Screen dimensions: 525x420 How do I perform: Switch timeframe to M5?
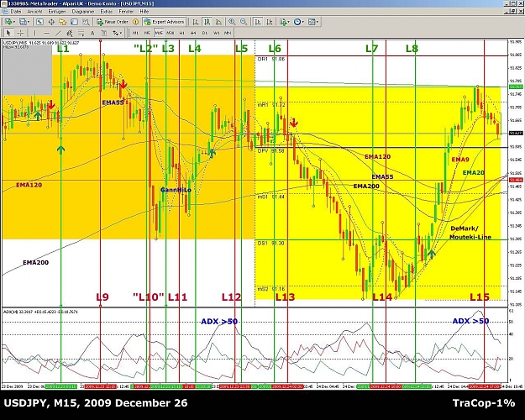pyautogui.click(x=147, y=33)
